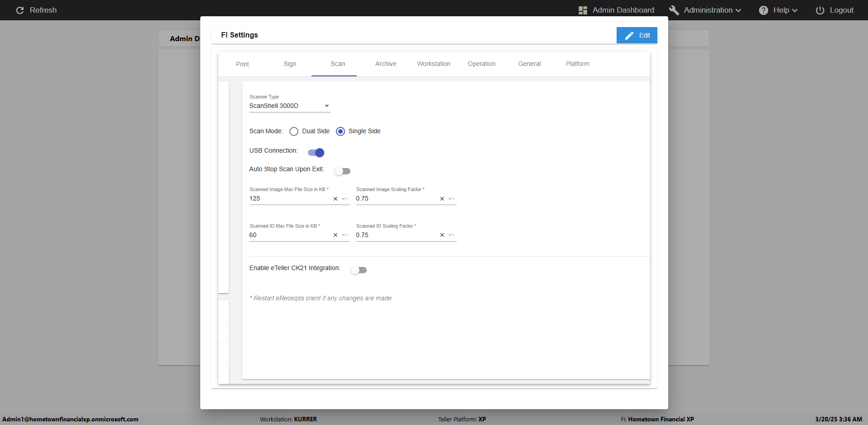Switch to the General tab
The width and height of the screenshot is (868, 425).
(529, 64)
